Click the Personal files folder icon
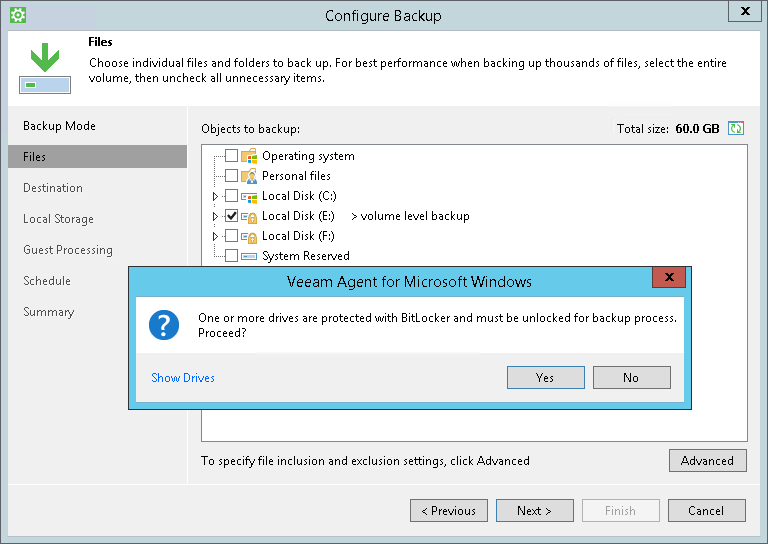This screenshot has width=768, height=544. click(x=249, y=176)
